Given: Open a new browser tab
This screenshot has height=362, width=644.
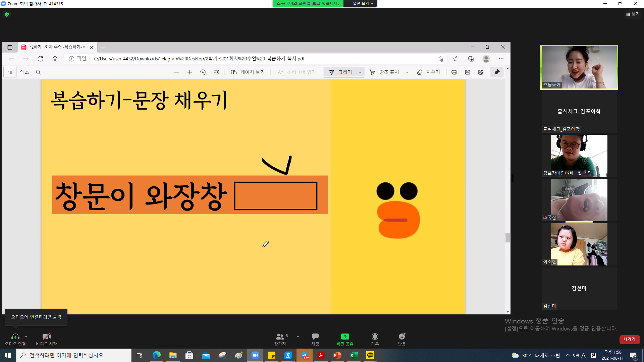Looking at the screenshot, I should tap(103, 47).
